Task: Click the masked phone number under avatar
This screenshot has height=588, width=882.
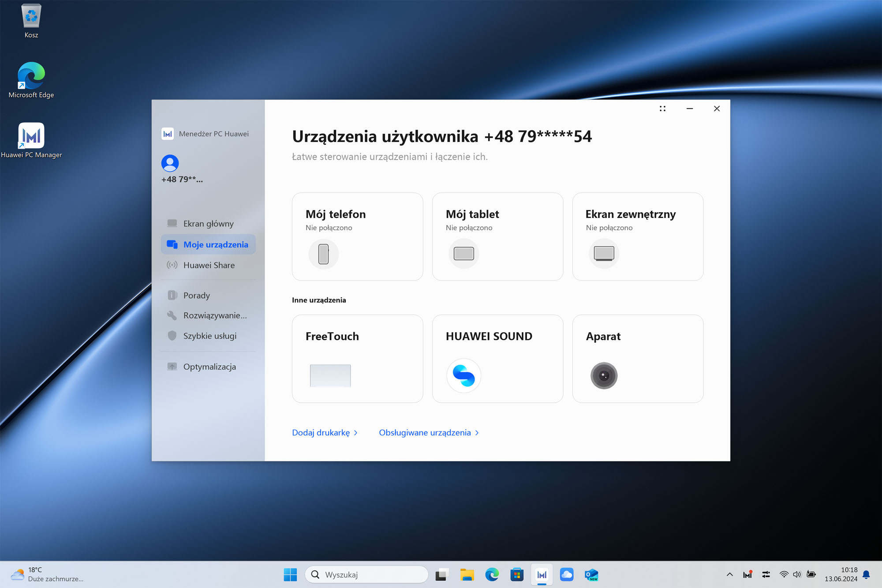Action: [182, 180]
